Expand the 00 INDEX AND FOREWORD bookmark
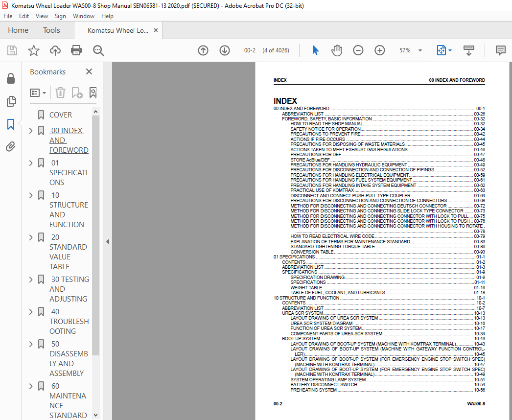This screenshot has height=420, width=512. [x=31, y=131]
